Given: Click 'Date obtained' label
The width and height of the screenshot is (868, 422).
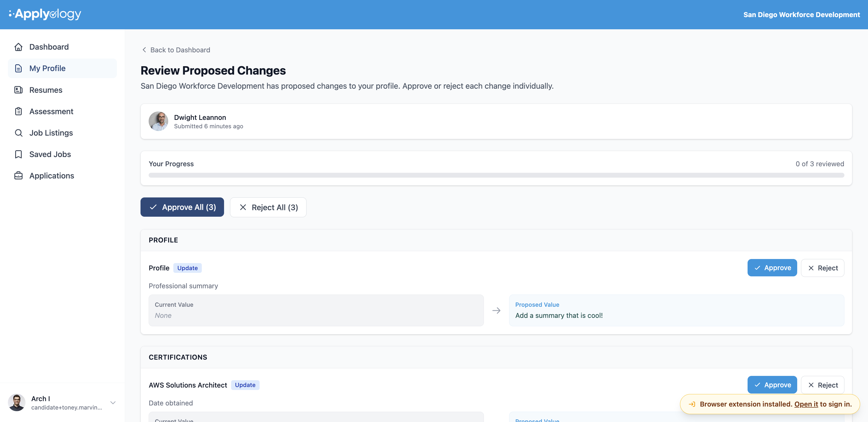Looking at the screenshot, I should coord(171,403).
